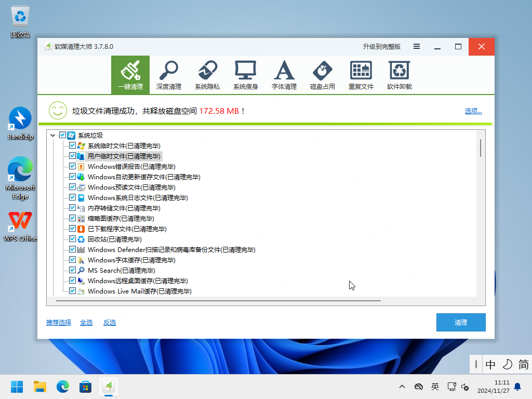Open the Bandizip desktop shortcut

tap(20, 124)
